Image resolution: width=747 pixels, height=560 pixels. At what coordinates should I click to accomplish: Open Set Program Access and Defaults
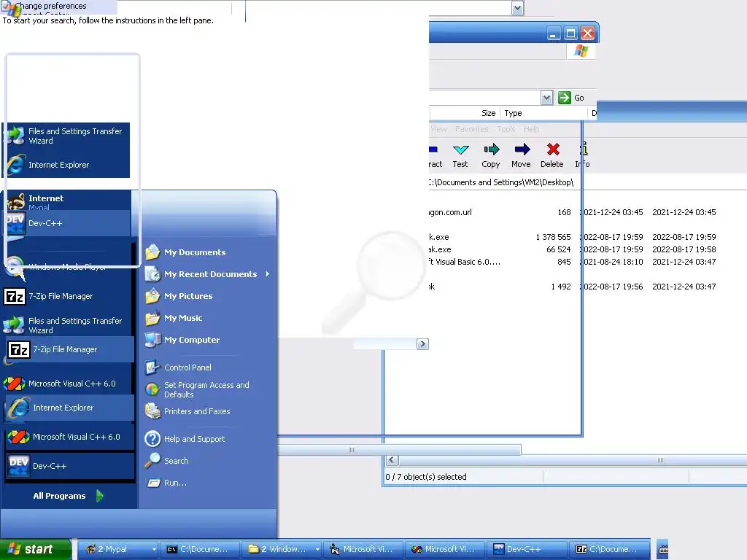point(206,389)
